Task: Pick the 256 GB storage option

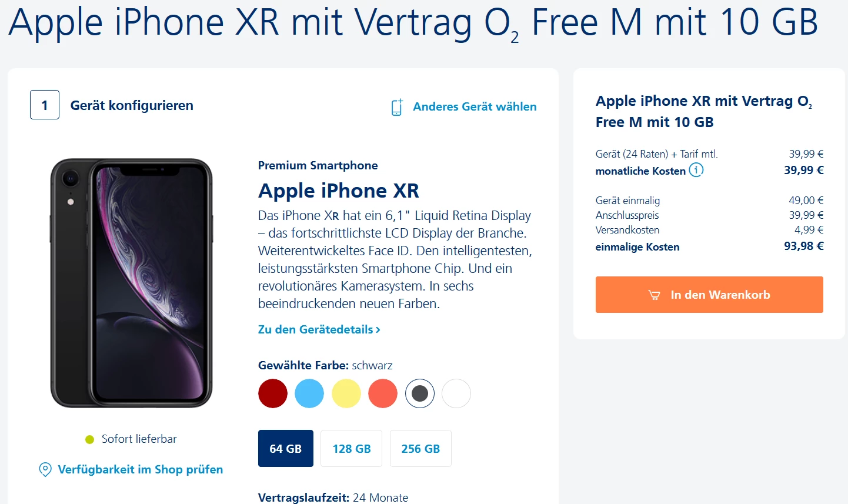Action: coord(420,449)
